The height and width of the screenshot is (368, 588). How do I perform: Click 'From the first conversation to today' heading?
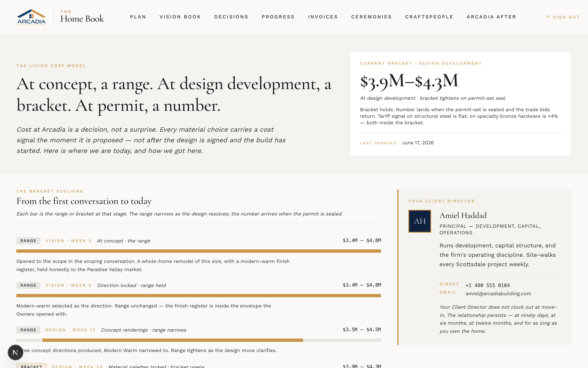coord(84,201)
